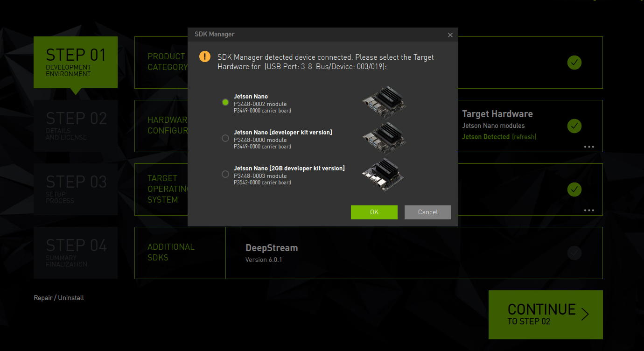Click the developer kit version board image
This screenshot has width=644, height=351.
click(384, 138)
